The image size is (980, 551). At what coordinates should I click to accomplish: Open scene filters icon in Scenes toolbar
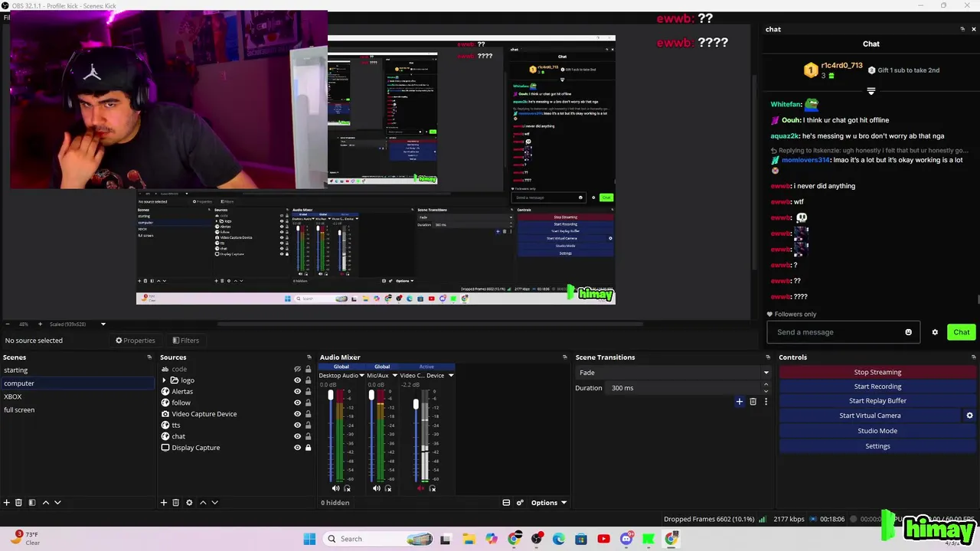31,503
